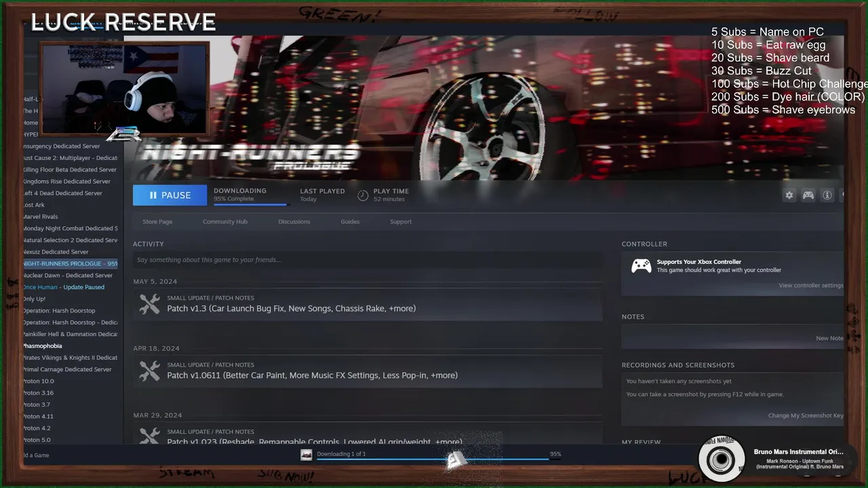Click the webcam overlay thumbnail
This screenshot has width=868, height=488.
point(124,89)
